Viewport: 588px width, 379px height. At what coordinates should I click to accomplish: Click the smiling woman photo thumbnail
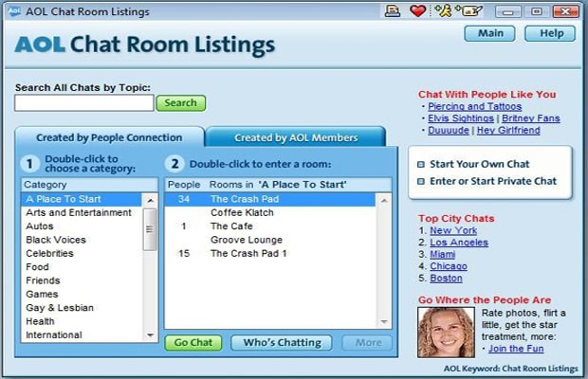[x=446, y=333]
